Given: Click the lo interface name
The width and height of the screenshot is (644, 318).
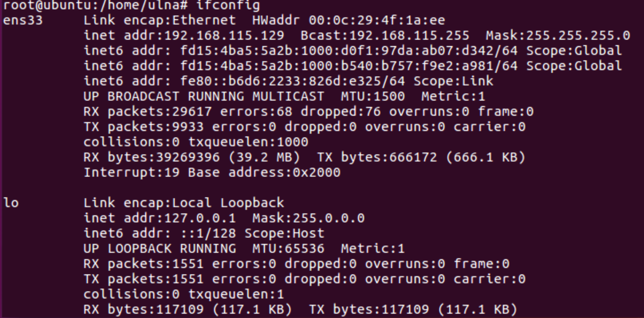Looking at the screenshot, I should click(x=11, y=203).
